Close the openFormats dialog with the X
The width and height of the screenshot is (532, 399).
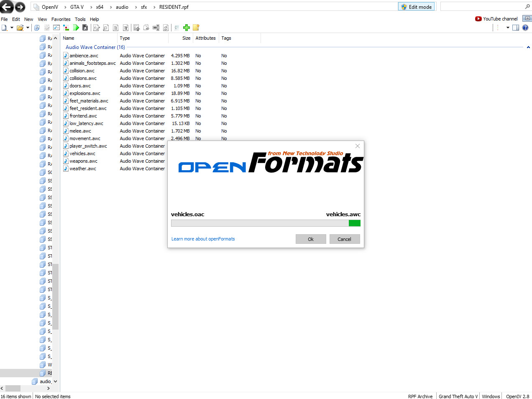coord(358,146)
